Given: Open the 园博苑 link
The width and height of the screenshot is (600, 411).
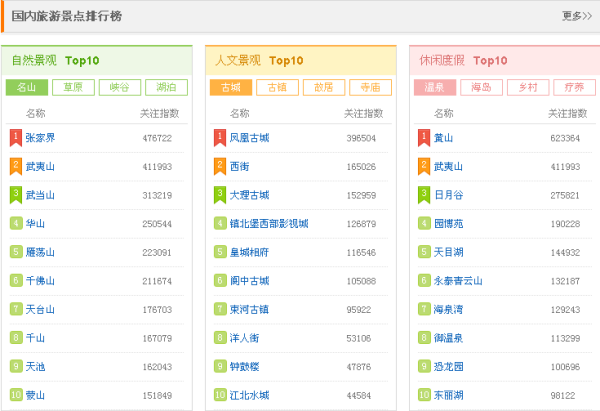Looking at the screenshot, I should 448,223.
